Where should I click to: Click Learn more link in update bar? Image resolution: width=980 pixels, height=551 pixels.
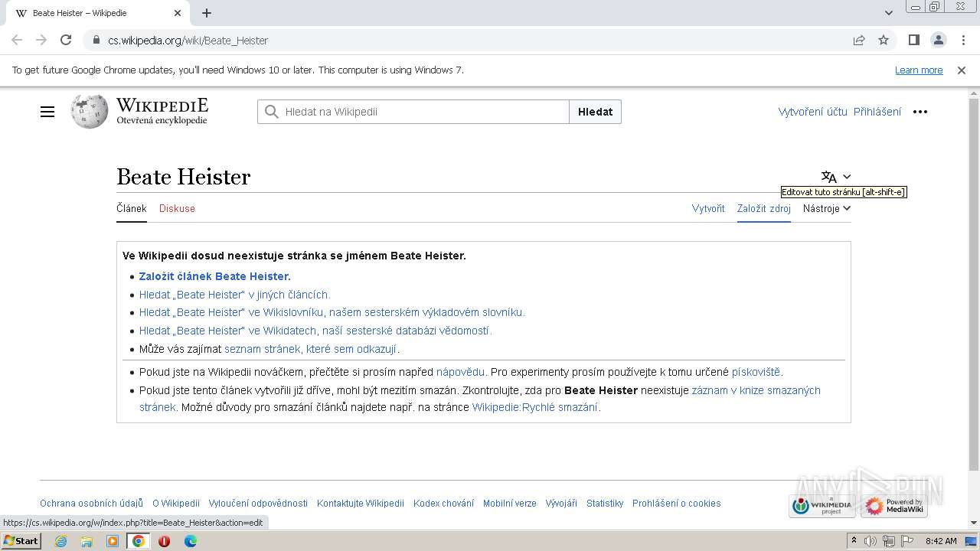coord(919,70)
